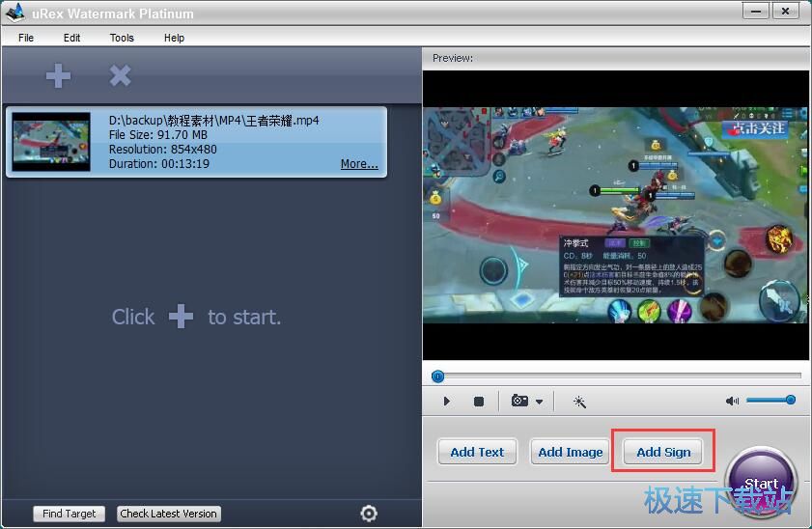Click the Add Image button

pos(571,452)
